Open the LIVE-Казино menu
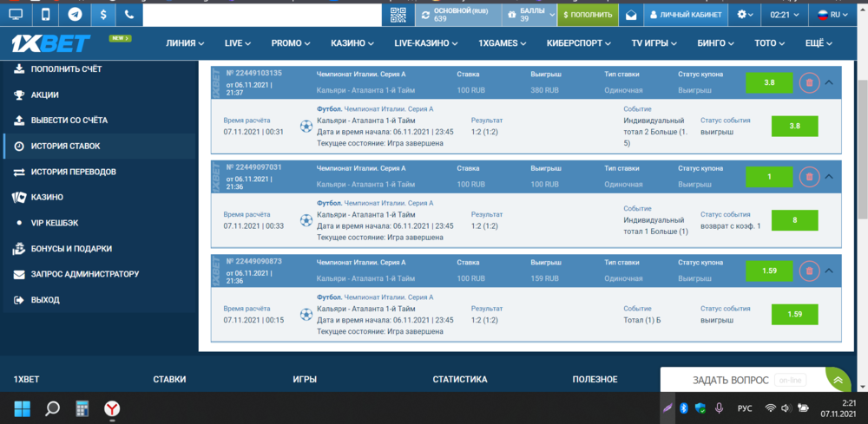Viewport: 868px width, 424px height. 425,43
